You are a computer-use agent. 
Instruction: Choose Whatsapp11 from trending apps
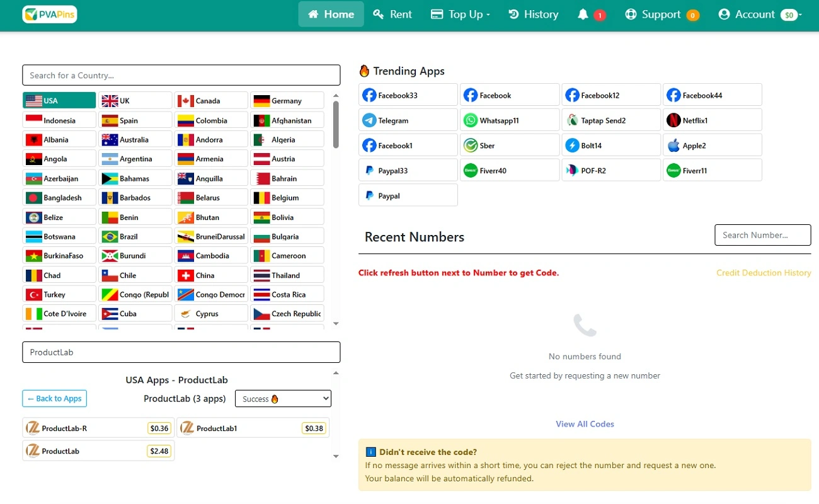[510, 120]
